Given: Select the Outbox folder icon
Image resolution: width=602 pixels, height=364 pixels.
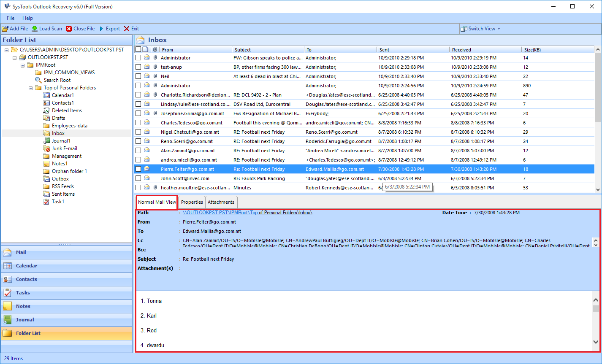Looking at the screenshot, I should click(46, 179).
